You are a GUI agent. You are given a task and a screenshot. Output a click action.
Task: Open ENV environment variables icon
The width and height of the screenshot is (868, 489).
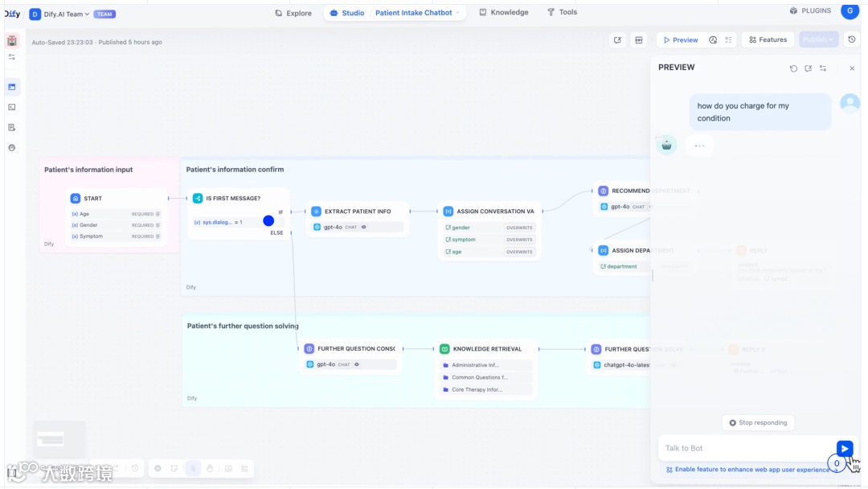[639, 40]
